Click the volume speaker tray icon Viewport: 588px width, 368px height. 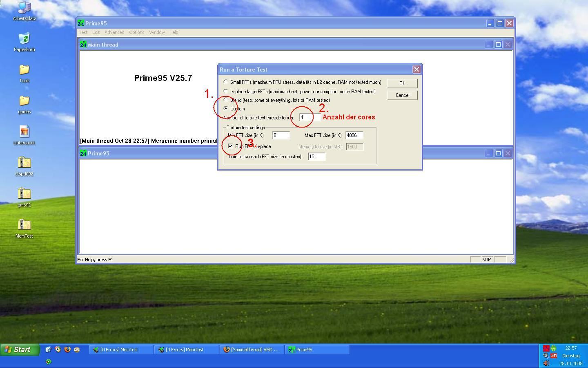coord(546,363)
